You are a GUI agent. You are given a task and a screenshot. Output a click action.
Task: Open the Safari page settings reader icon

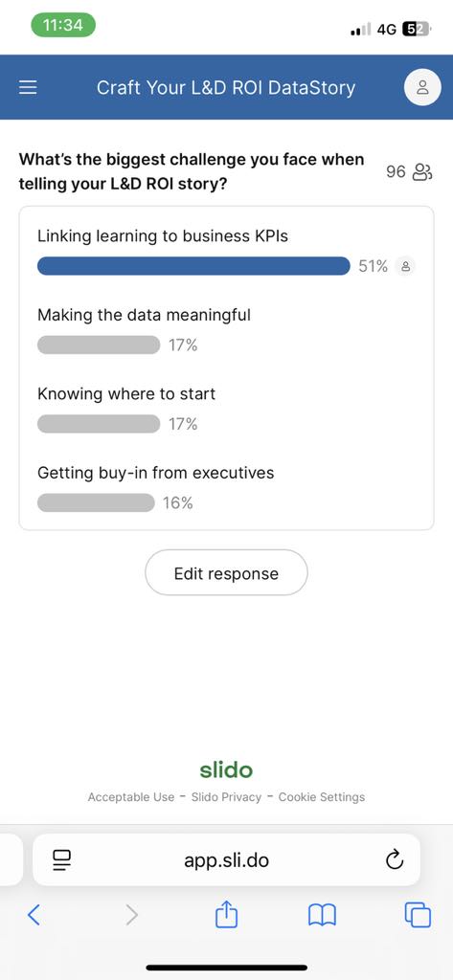(62, 860)
